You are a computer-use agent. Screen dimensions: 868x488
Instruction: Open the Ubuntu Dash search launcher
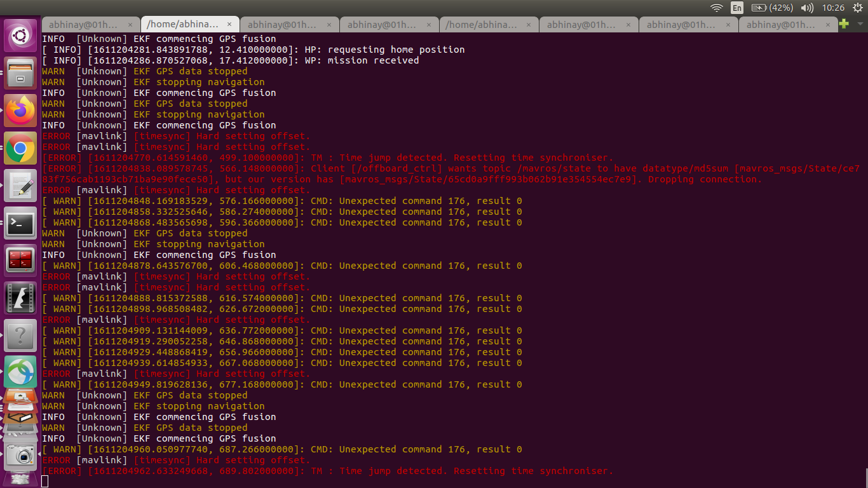[20, 36]
